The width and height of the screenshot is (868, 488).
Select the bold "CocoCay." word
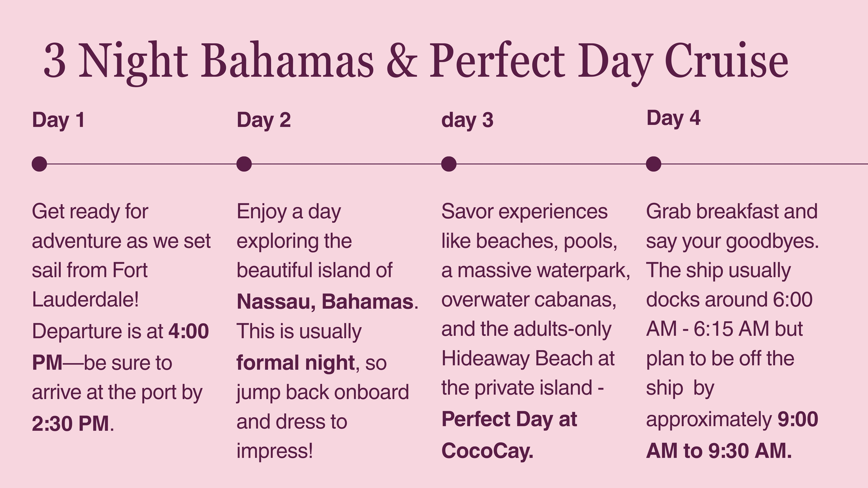487,451
